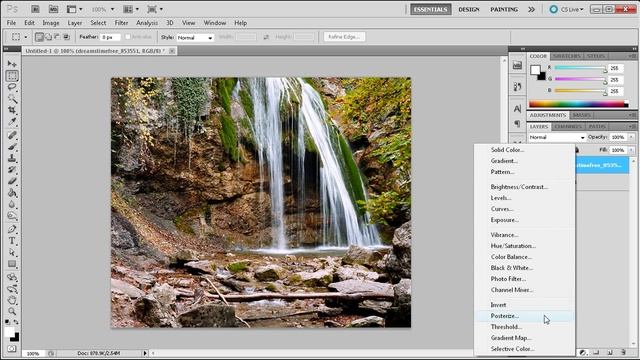Select the Lasso tool
The width and height of the screenshot is (640, 360).
click(x=12, y=87)
